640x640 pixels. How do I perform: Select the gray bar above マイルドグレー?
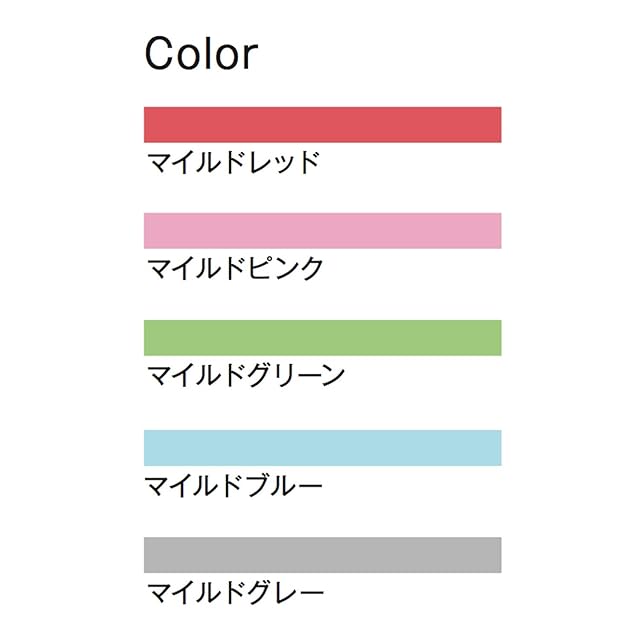(322, 555)
